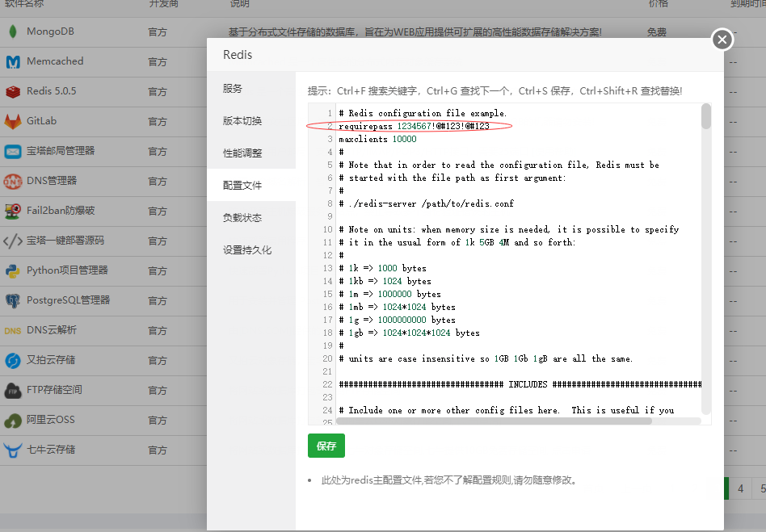Open the Fail2ban防爆破 name link

pyautogui.click(x=61, y=211)
